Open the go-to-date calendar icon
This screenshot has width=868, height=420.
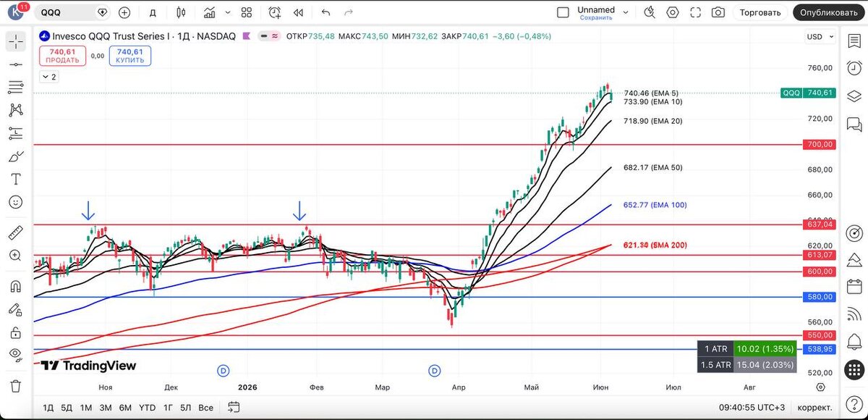coord(232,408)
